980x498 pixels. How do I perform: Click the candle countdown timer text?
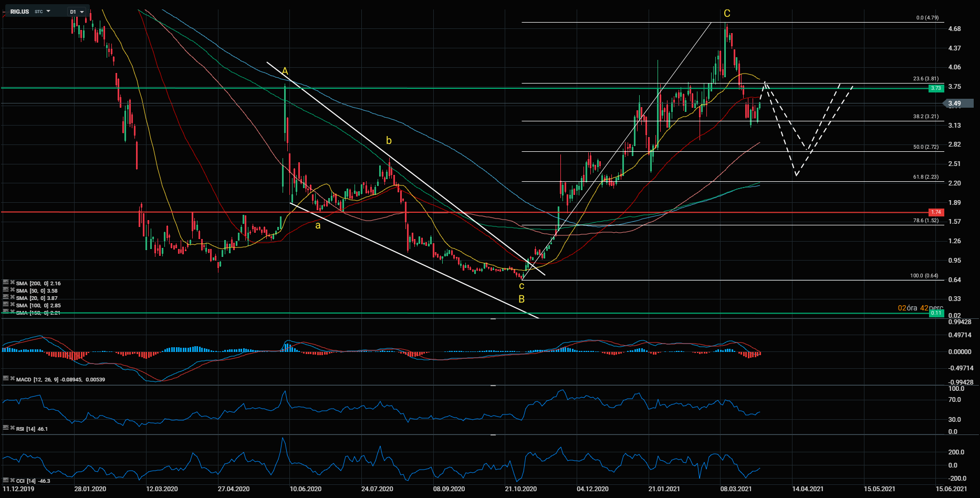pos(921,308)
